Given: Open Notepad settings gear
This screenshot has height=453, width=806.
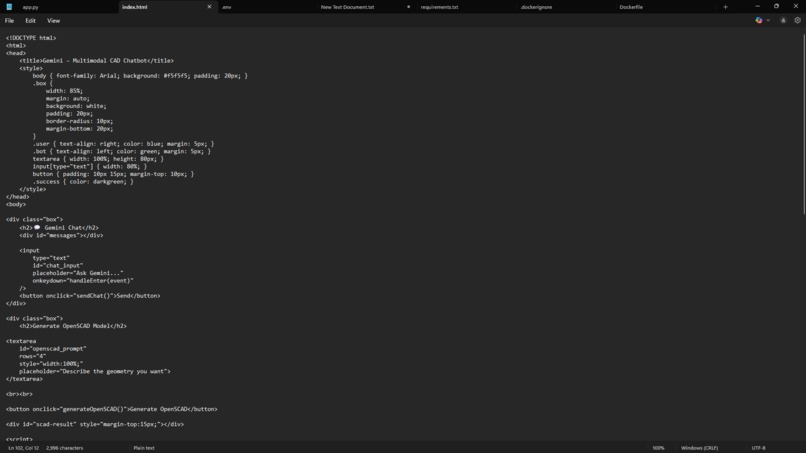Looking at the screenshot, I should (797, 21).
